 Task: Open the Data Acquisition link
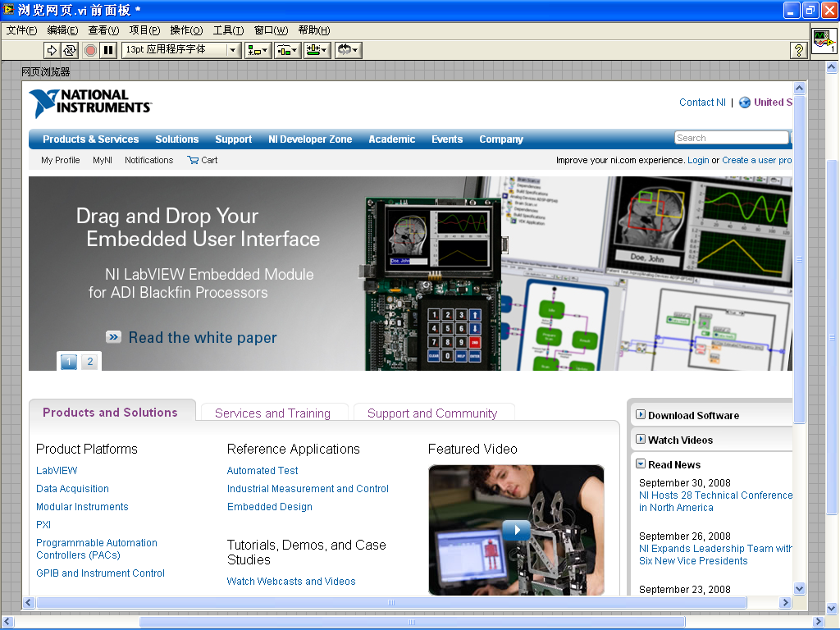click(x=72, y=489)
